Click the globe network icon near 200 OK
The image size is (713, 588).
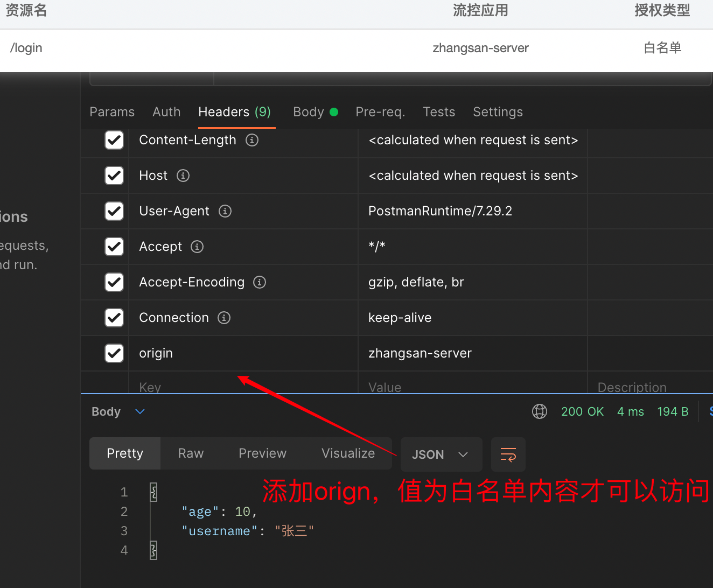[539, 411]
